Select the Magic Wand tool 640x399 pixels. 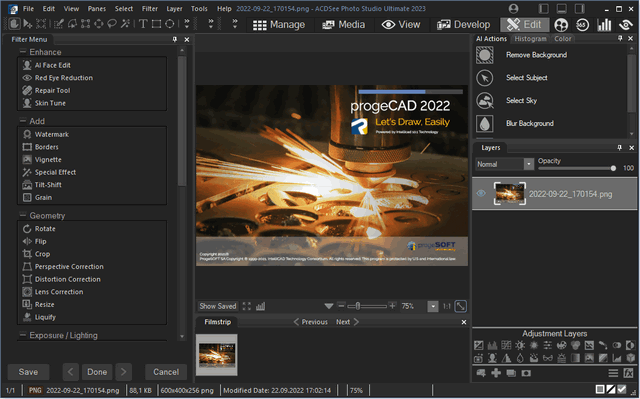coord(125,24)
